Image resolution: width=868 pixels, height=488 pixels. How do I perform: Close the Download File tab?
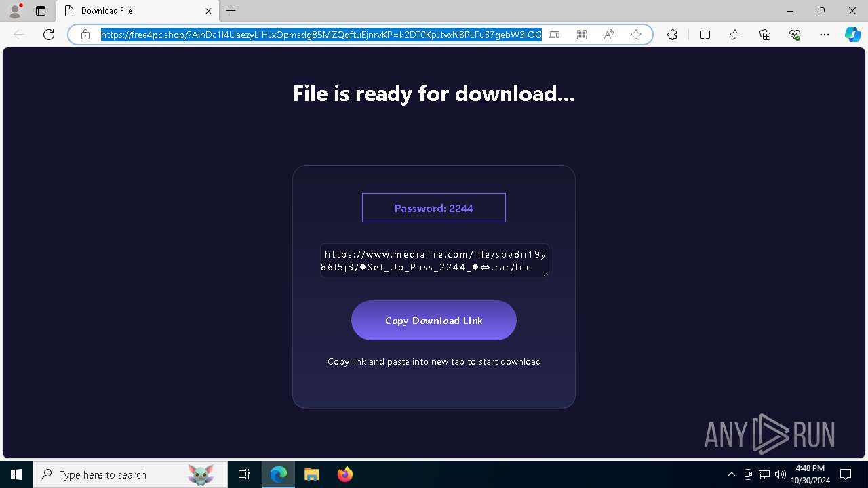pyautogui.click(x=208, y=11)
